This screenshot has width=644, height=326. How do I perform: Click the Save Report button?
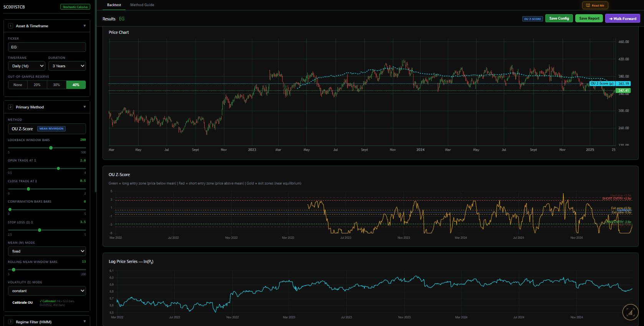[x=589, y=18]
